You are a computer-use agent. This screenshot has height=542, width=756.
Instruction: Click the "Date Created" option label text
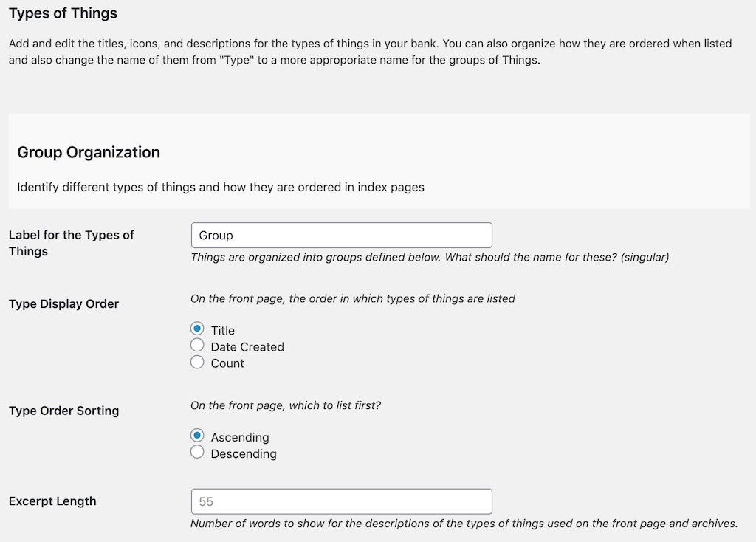[x=247, y=346]
